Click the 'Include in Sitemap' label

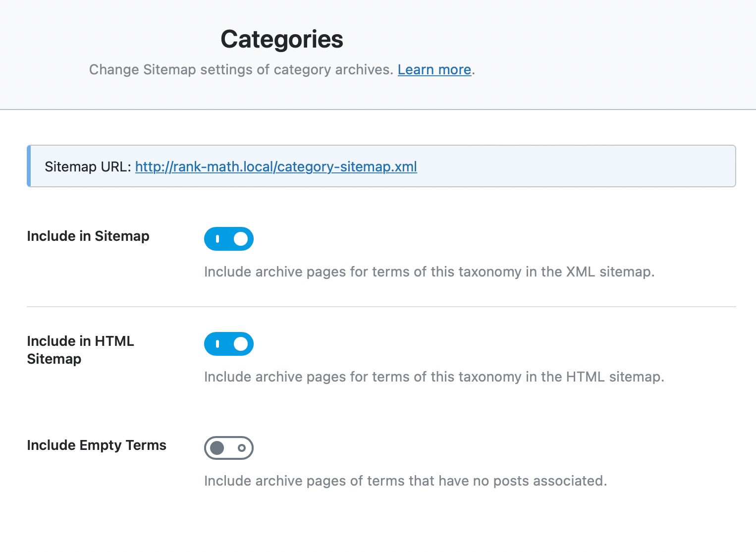point(88,236)
